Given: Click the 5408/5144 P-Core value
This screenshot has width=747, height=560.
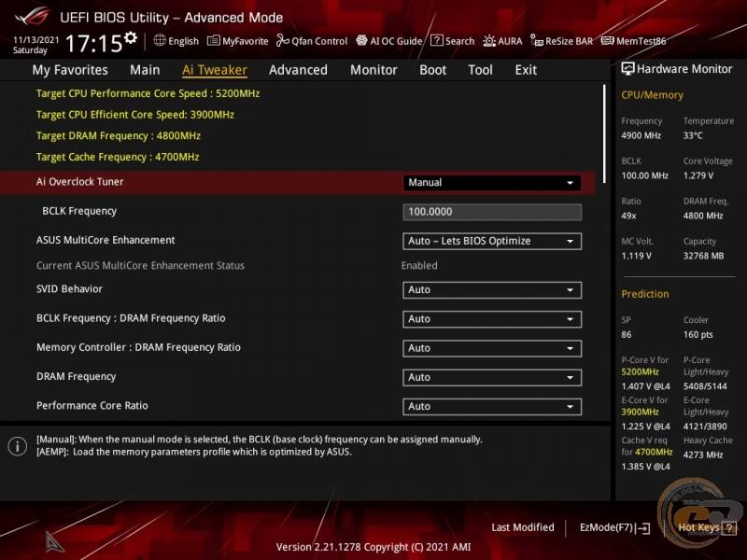Looking at the screenshot, I should click(x=705, y=386).
